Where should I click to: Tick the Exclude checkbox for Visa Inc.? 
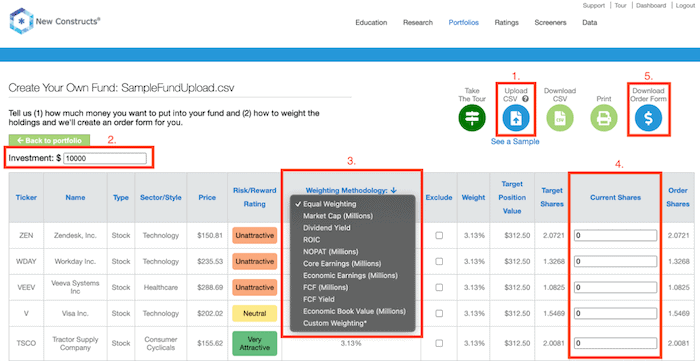[439, 313]
